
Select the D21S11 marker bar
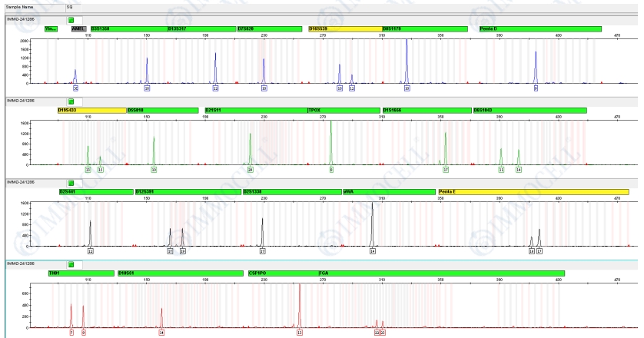[256, 111]
